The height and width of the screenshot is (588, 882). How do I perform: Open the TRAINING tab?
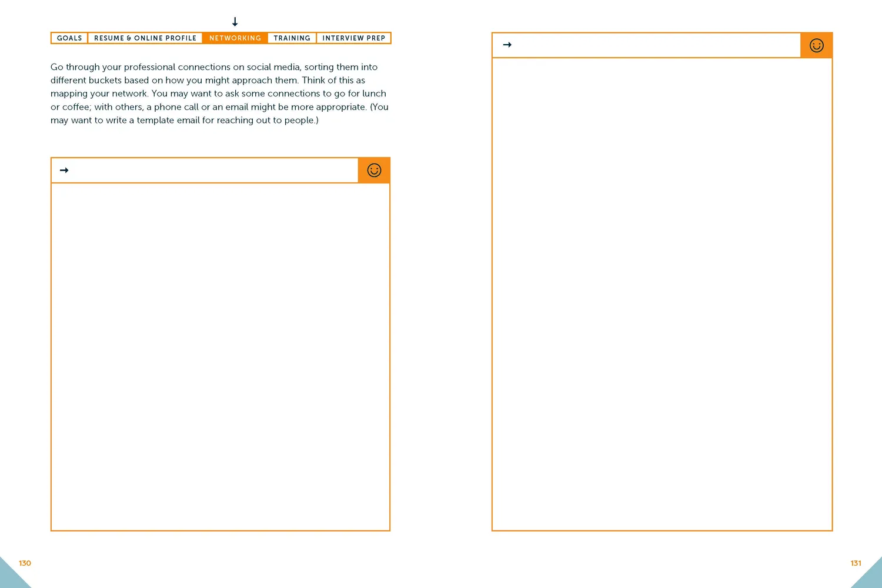[292, 38]
